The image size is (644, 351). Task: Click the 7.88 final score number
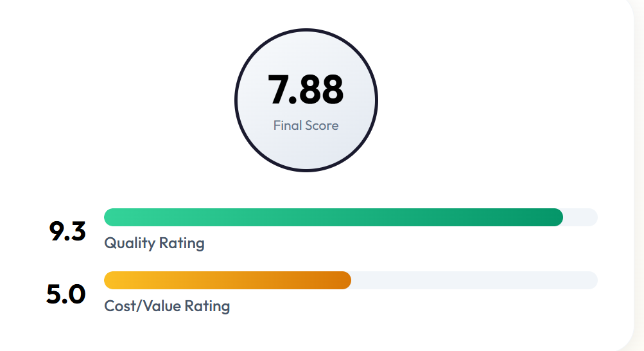306,91
